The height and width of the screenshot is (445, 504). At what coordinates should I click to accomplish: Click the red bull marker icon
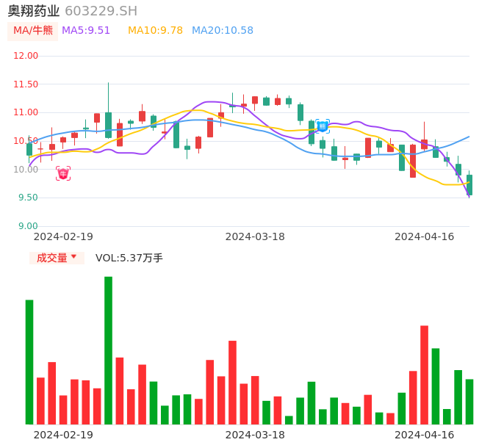tap(63, 173)
